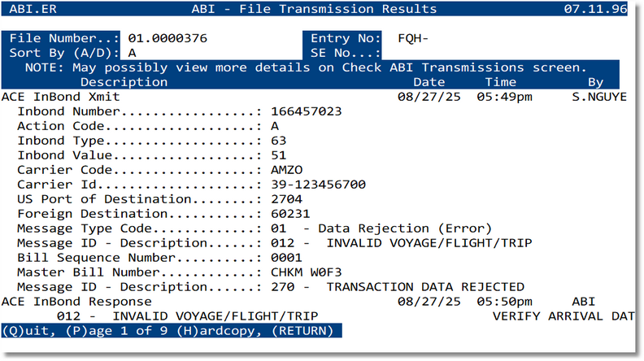Click the Description column header
Screen dimensions: 644x361
[124, 82]
